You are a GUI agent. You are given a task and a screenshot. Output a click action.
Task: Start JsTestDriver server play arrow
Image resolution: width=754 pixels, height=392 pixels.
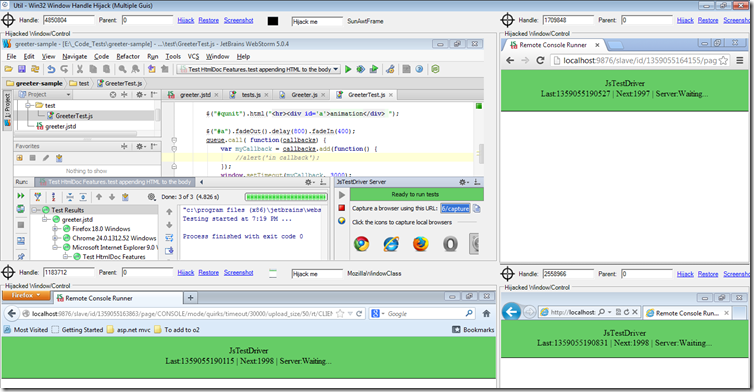pos(341,195)
